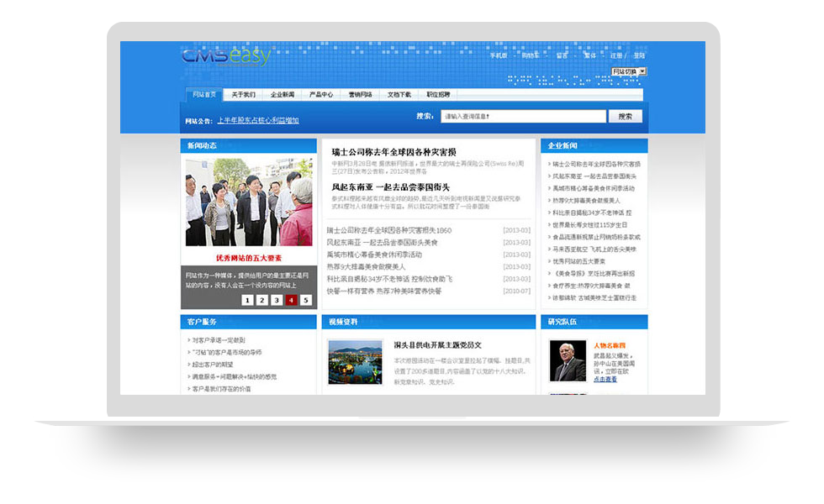Select news carousel page number 2
Screen dimensions: 824x504
click(x=262, y=300)
